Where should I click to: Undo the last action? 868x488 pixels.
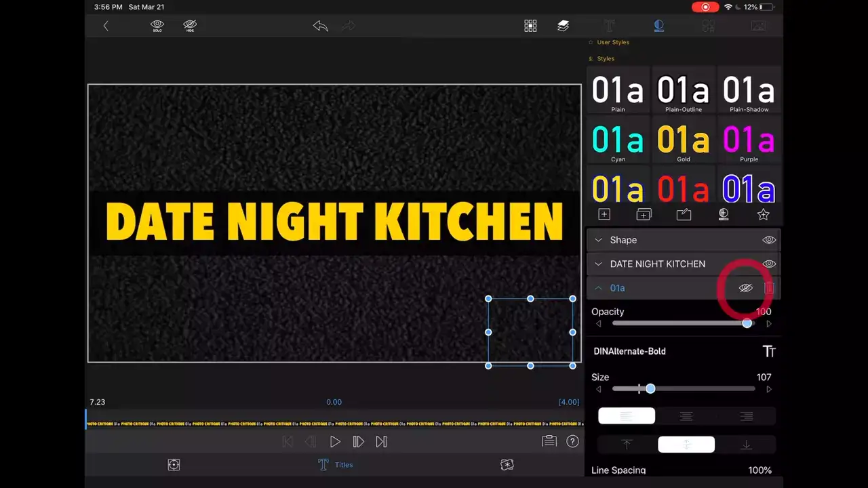(x=321, y=26)
